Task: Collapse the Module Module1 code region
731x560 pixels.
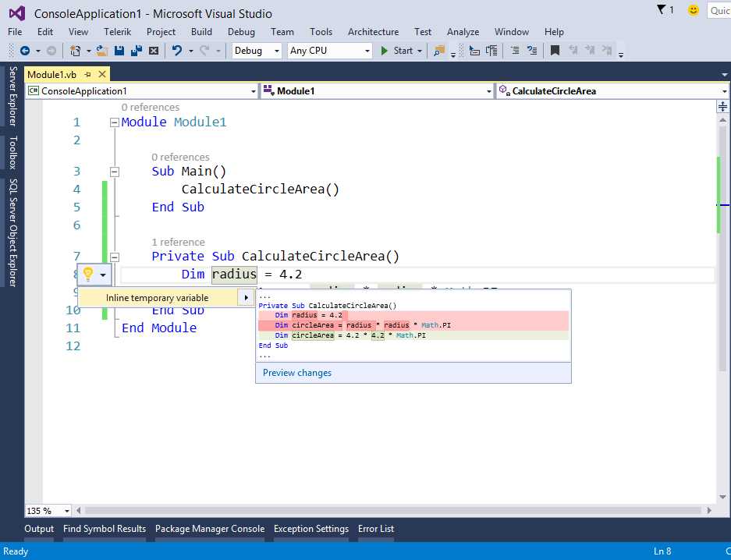Action: [114, 122]
